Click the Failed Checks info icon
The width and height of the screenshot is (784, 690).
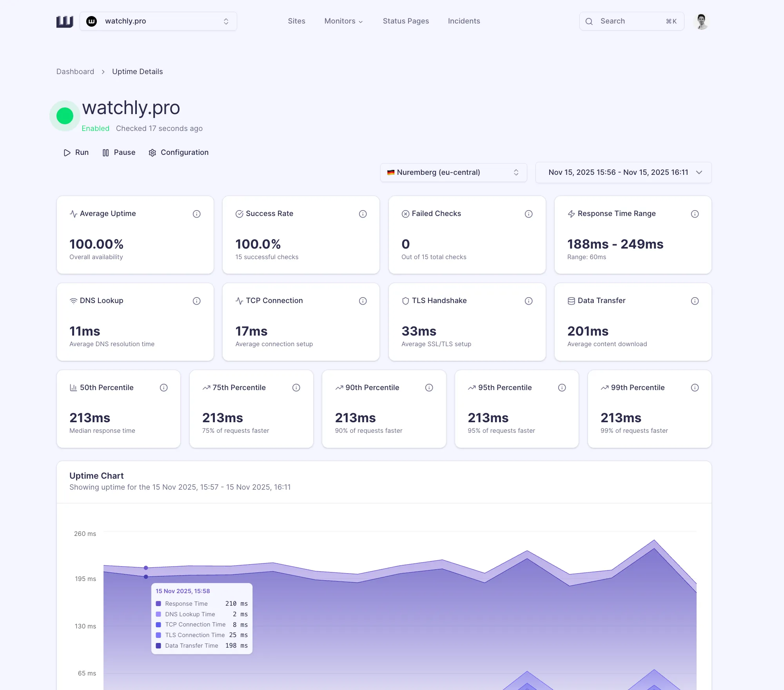coord(528,214)
